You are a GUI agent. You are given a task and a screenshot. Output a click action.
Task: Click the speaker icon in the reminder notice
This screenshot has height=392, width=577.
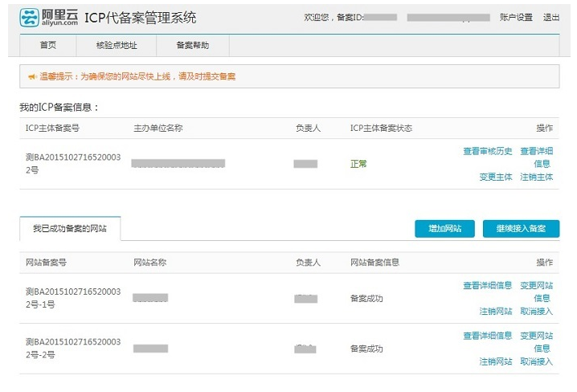tap(31, 77)
